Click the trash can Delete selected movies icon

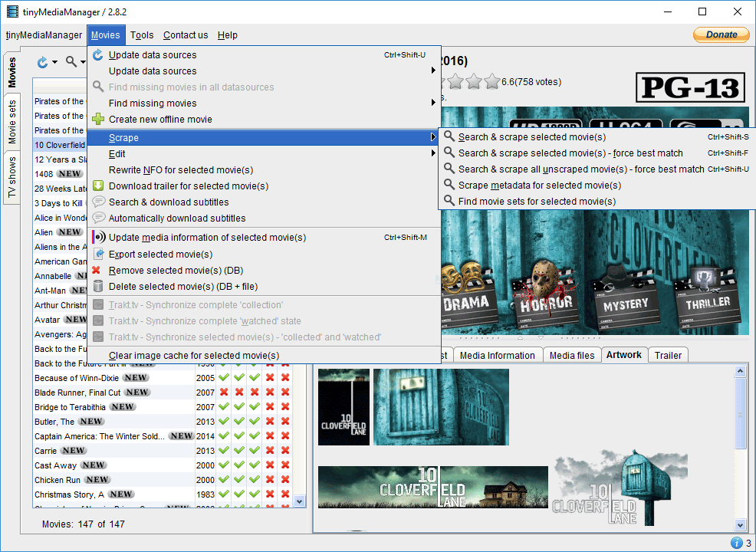(x=97, y=287)
